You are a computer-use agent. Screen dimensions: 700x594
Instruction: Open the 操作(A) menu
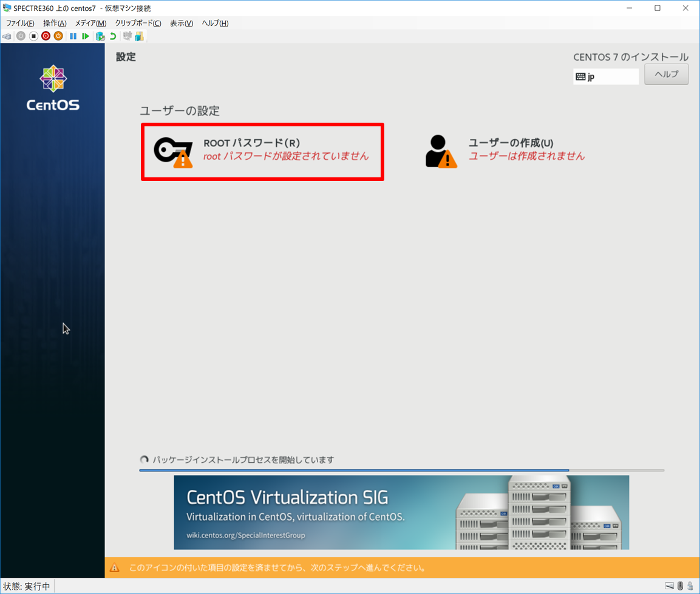[x=55, y=23]
